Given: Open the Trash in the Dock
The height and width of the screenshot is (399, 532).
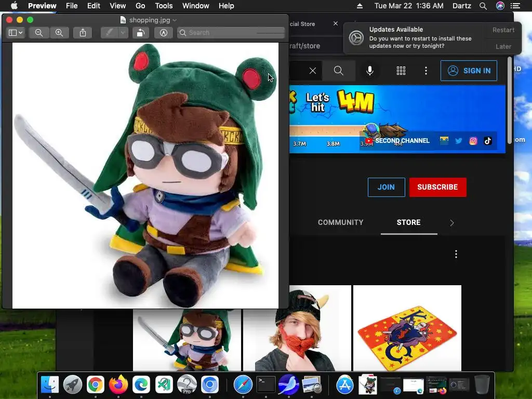Looking at the screenshot, I should (482, 385).
